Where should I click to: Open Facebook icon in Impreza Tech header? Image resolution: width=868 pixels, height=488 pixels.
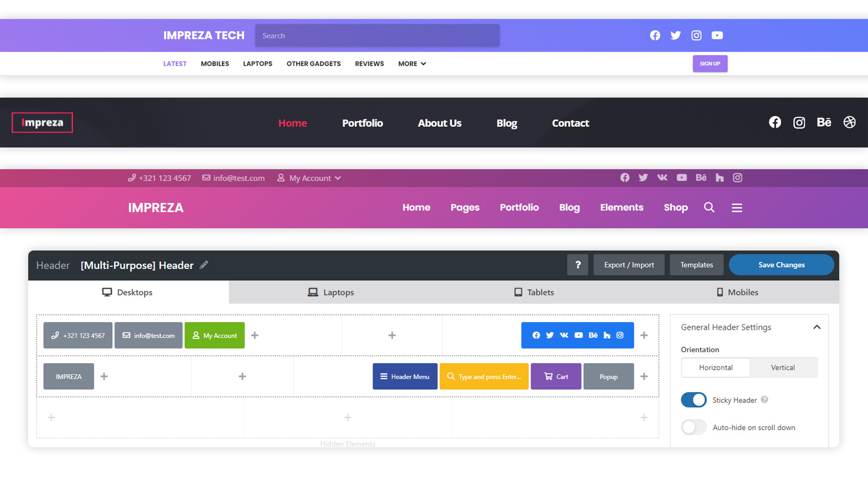click(655, 35)
